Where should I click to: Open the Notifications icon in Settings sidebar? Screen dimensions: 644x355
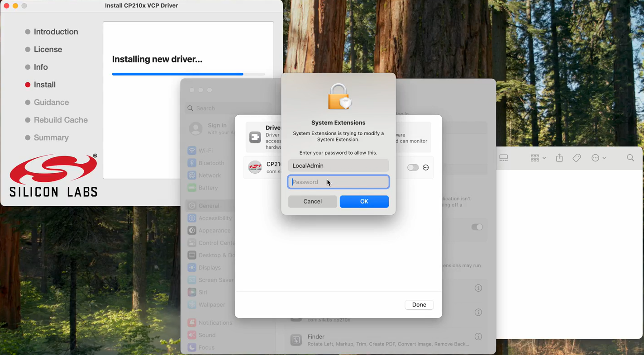[192, 323]
